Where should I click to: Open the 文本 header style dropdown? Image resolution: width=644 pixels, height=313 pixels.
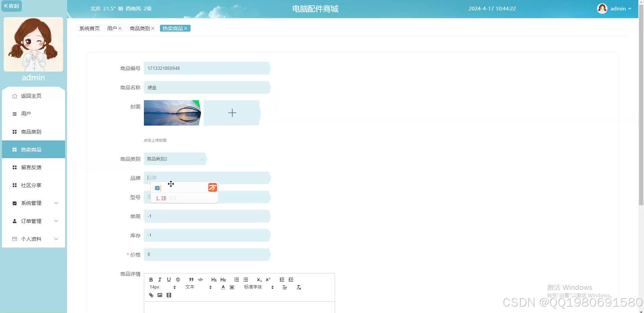pos(198,287)
